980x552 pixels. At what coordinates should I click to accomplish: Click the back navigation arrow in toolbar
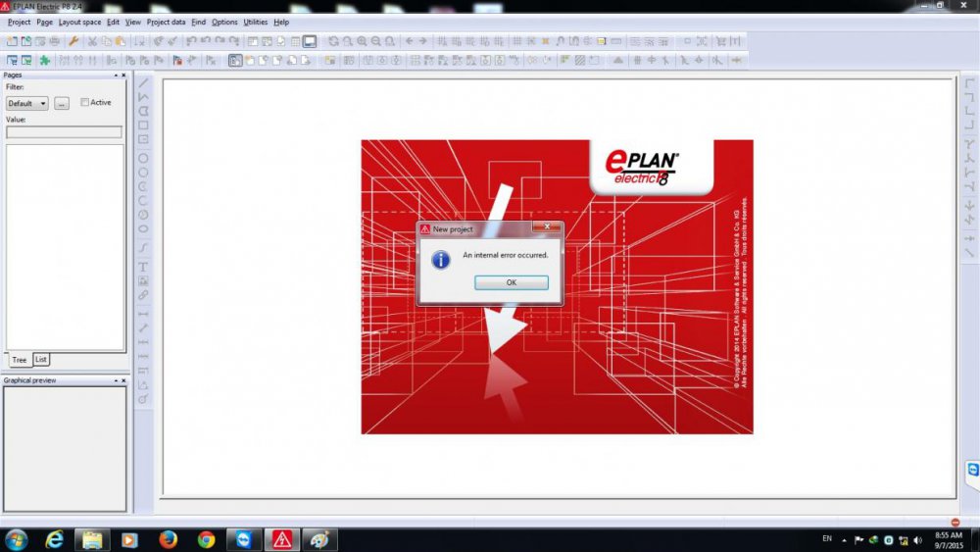pos(410,41)
